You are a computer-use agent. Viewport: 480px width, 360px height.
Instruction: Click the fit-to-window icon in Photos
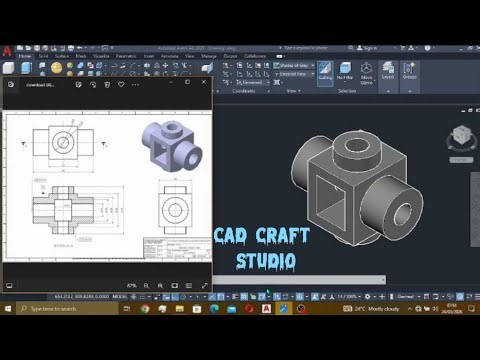click(x=175, y=286)
